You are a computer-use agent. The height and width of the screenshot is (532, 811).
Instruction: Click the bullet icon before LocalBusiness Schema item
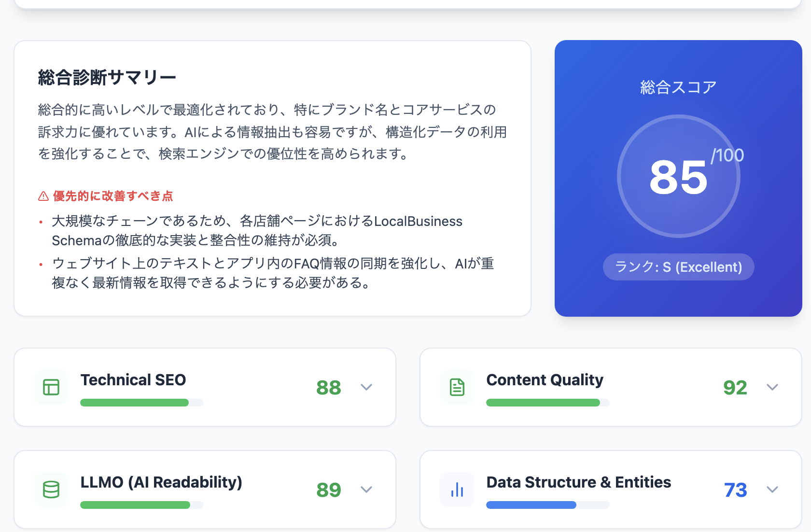[x=41, y=223]
